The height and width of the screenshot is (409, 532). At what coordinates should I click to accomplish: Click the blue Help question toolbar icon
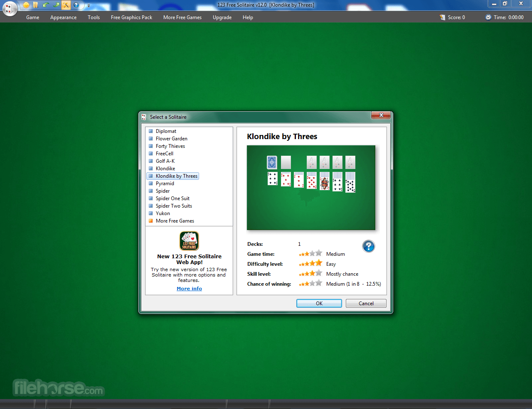[x=76, y=5]
